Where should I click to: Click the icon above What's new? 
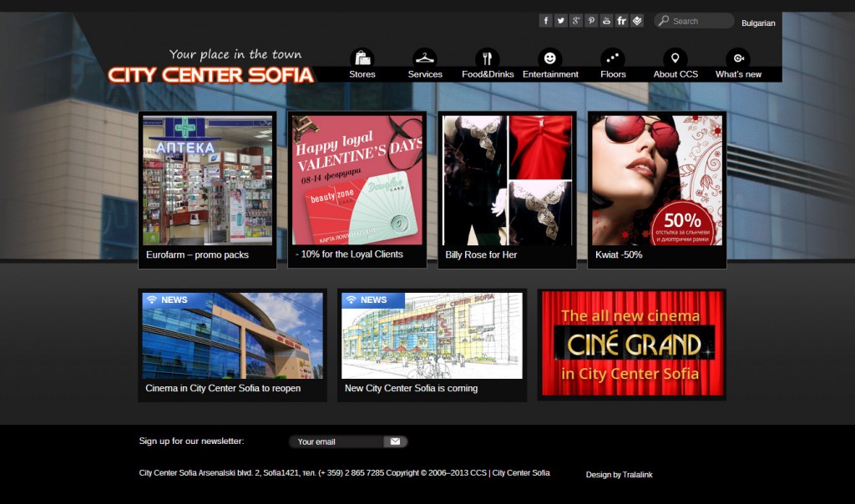pos(738,58)
